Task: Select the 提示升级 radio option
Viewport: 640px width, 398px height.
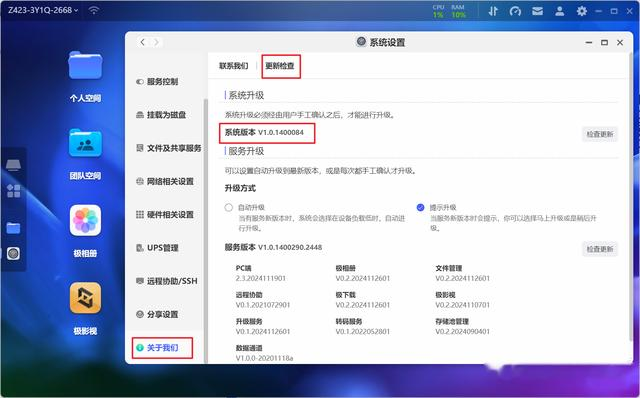Action: click(420, 207)
